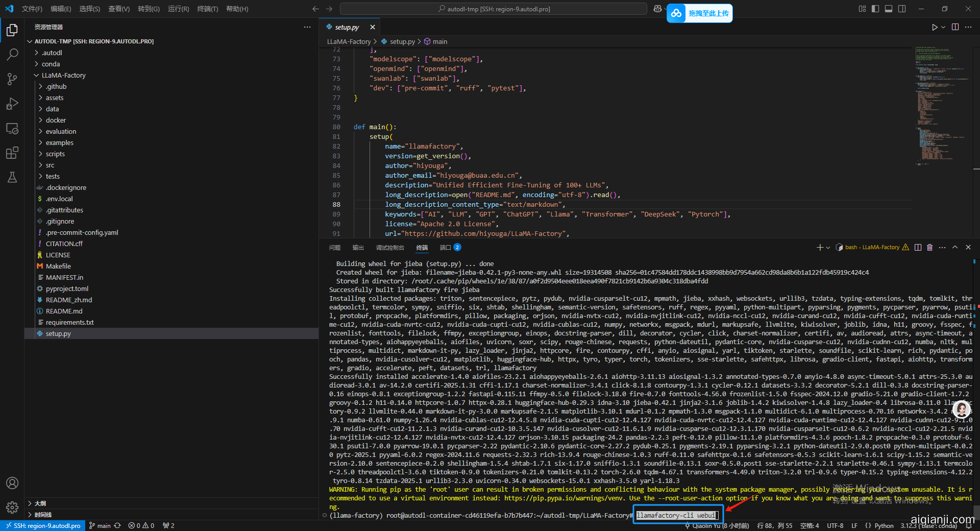Image resolution: width=980 pixels, height=531 pixels.
Task: Collapse the LLaMA-Factory folder
Action: tap(63, 75)
